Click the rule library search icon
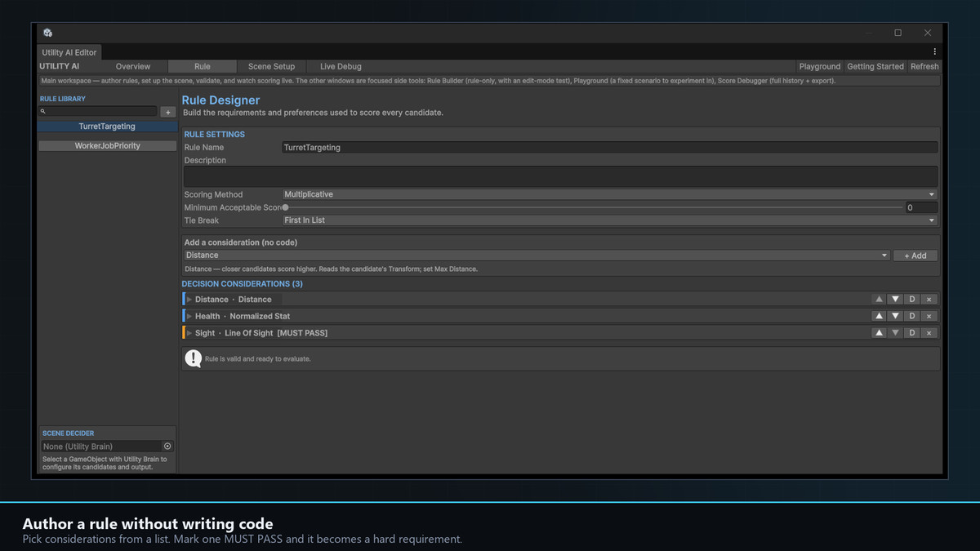 tap(43, 112)
